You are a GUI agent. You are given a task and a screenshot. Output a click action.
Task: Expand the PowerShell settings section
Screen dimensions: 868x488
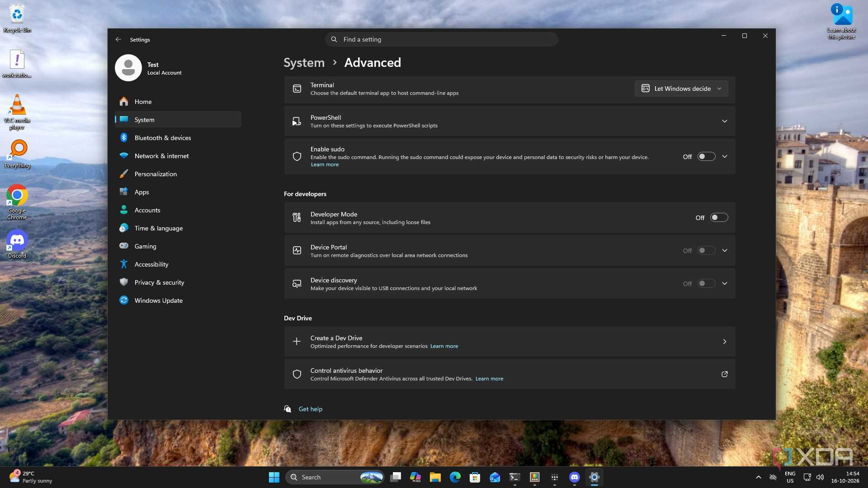tap(724, 121)
